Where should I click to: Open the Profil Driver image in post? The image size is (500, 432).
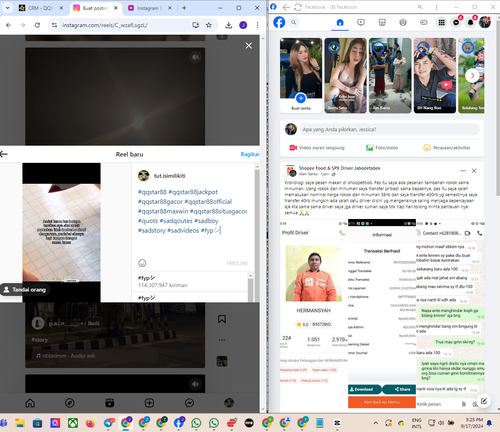[x=314, y=317]
